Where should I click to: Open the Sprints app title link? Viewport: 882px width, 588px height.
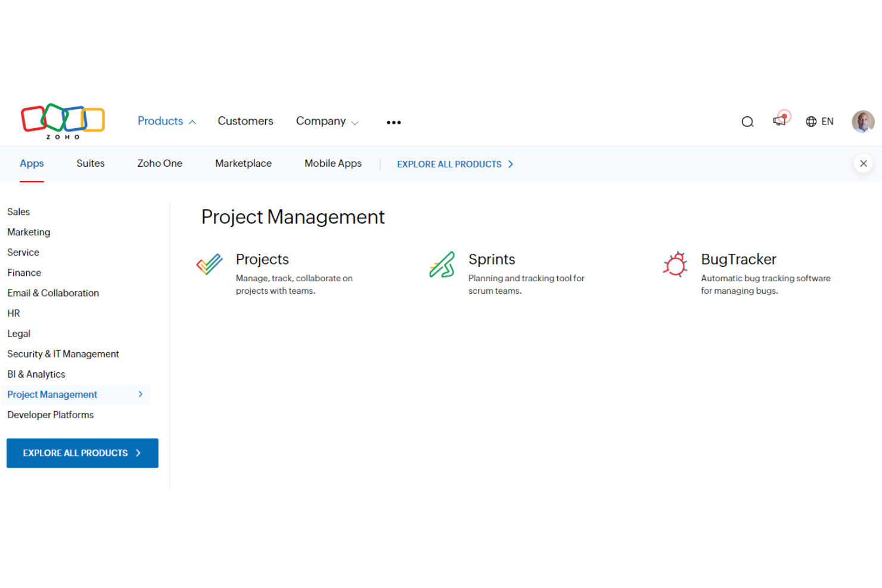(x=492, y=259)
